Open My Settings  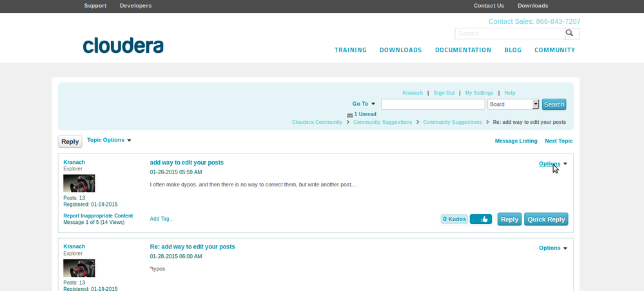tap(480, 93)
